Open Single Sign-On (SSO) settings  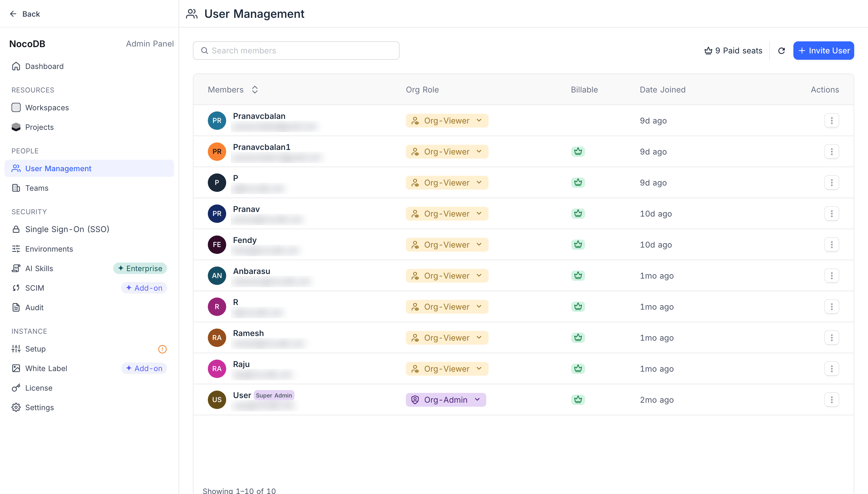89,229
